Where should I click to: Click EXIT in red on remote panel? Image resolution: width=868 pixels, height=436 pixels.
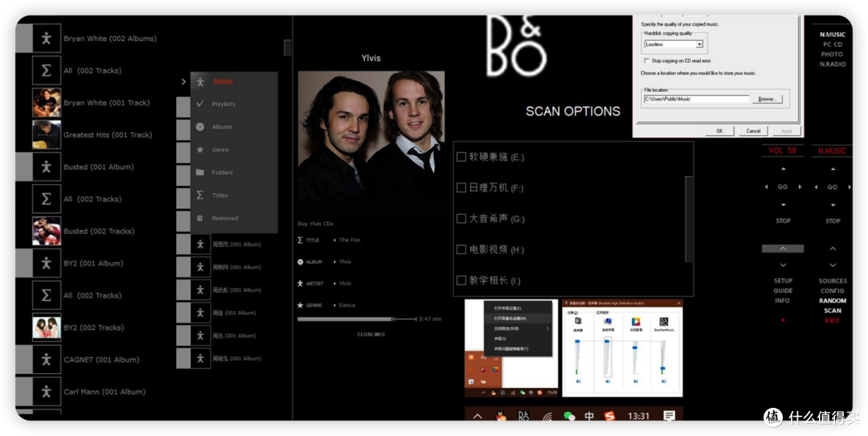pos(832,321)
